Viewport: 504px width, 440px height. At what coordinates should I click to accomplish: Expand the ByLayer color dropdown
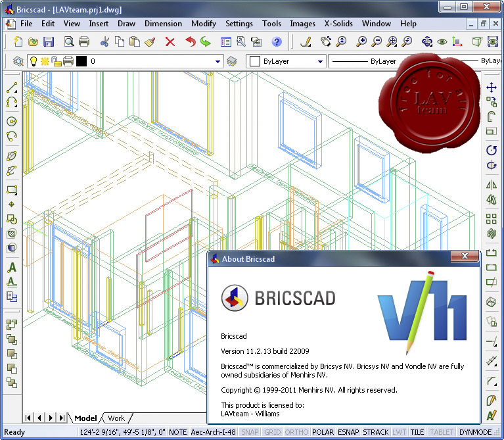click(320, 61)
